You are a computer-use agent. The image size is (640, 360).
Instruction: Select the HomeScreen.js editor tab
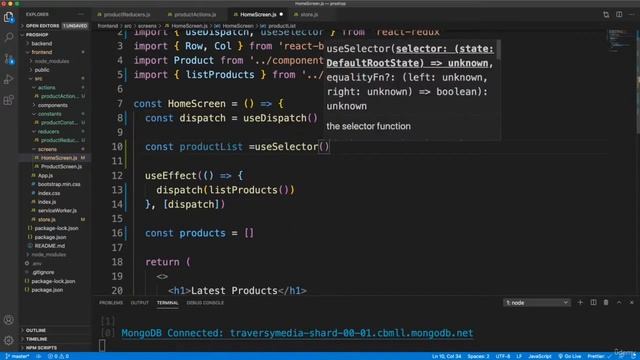[258, 14]
